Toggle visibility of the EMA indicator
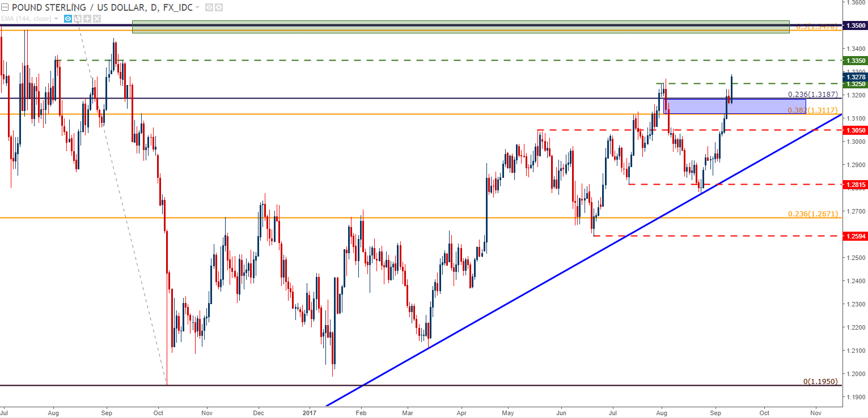 (68, 19)
